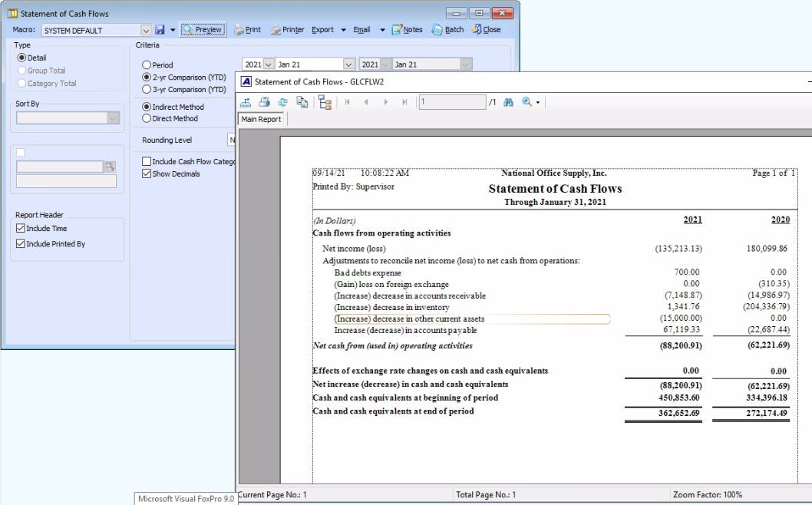Open the Email dropdown arrow
This screenshot has width=812, height=505.
[382, 30]
